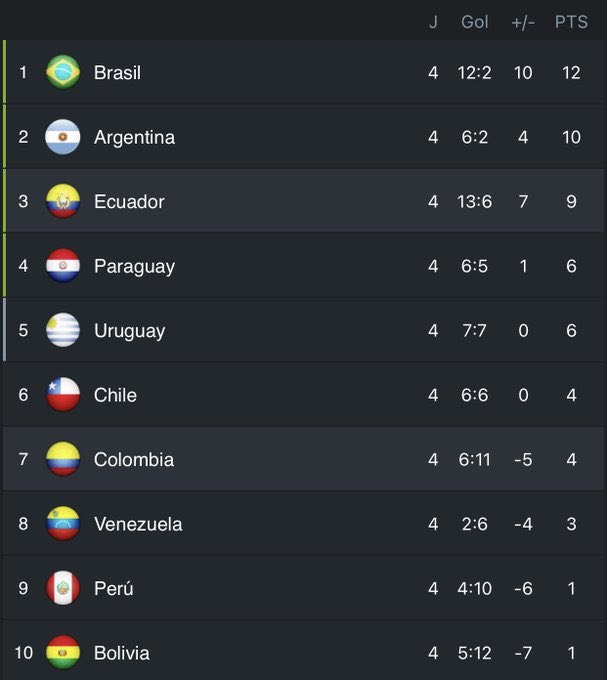Open the Bolivia team name link
The image size is (607, 680).
tap(122, 653)
